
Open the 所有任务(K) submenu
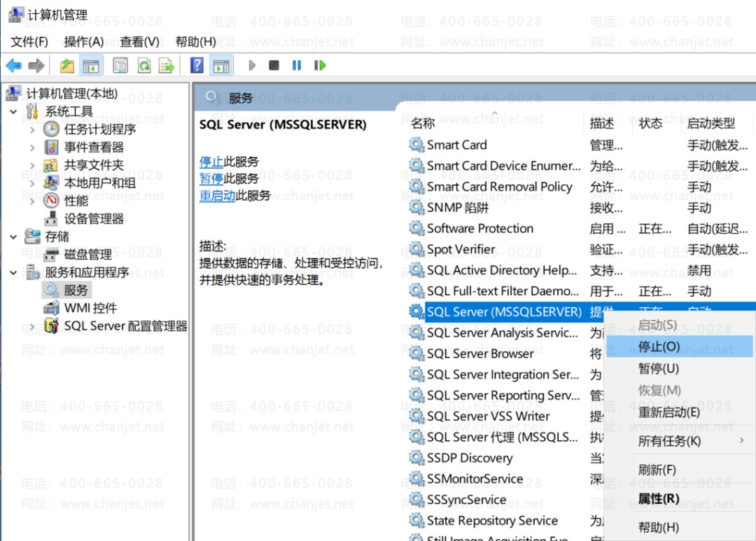point(679,441)
